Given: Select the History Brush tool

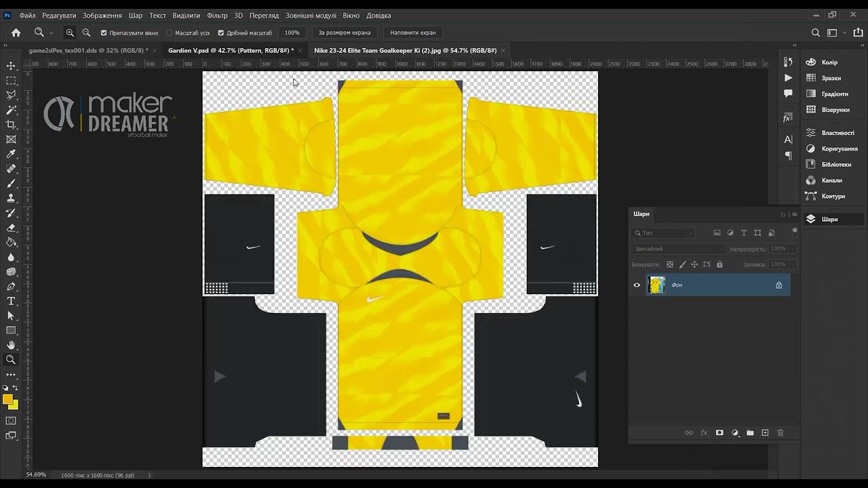Looking at the screenshot, I should [11, 213].
